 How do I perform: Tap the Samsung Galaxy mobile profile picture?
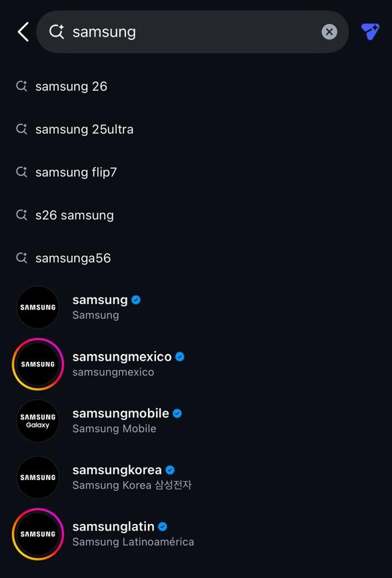click(x=37, y=421)
